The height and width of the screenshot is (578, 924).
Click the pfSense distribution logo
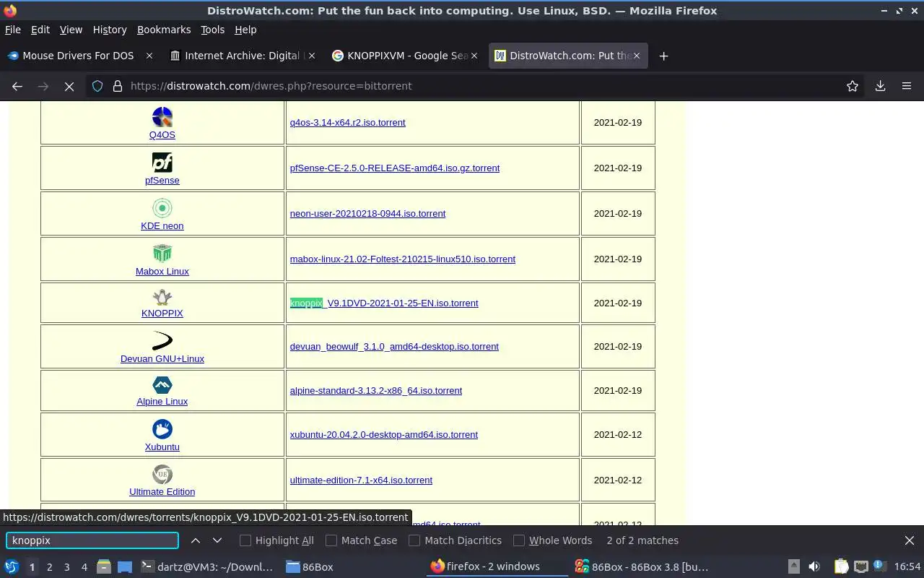pyautogui.click(x=162, y=163)
